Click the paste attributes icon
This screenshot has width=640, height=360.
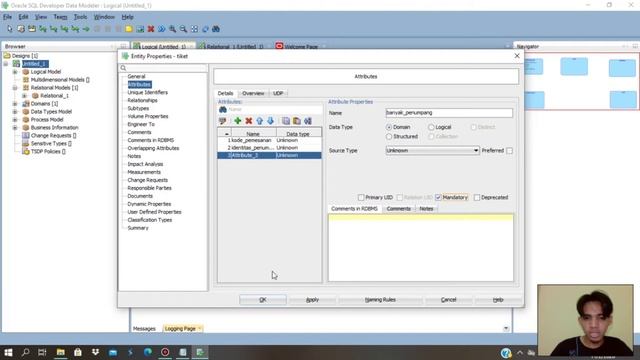click(297, 121)
